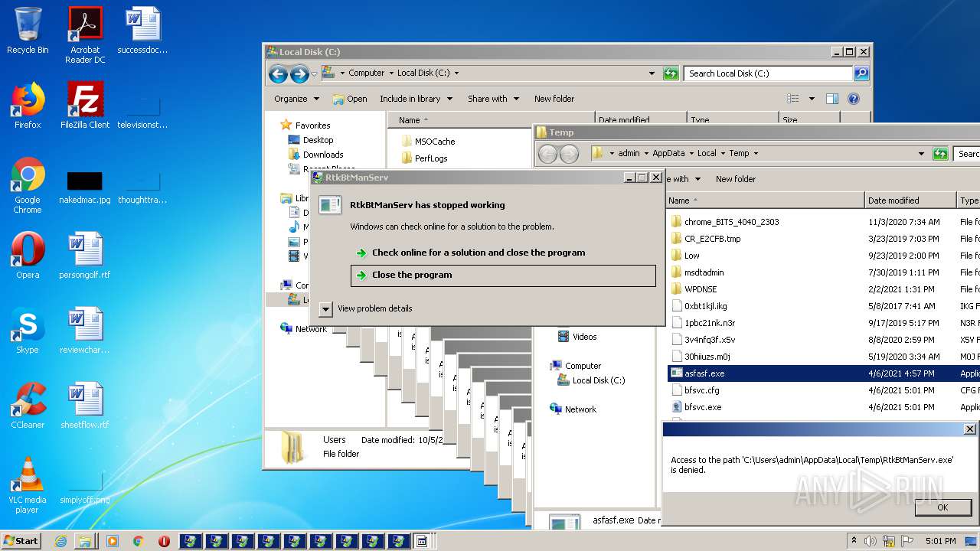The width and height of the screenshot is (980, 551).
Task: Open VLC media player shortcut
Action: (28, 485)
